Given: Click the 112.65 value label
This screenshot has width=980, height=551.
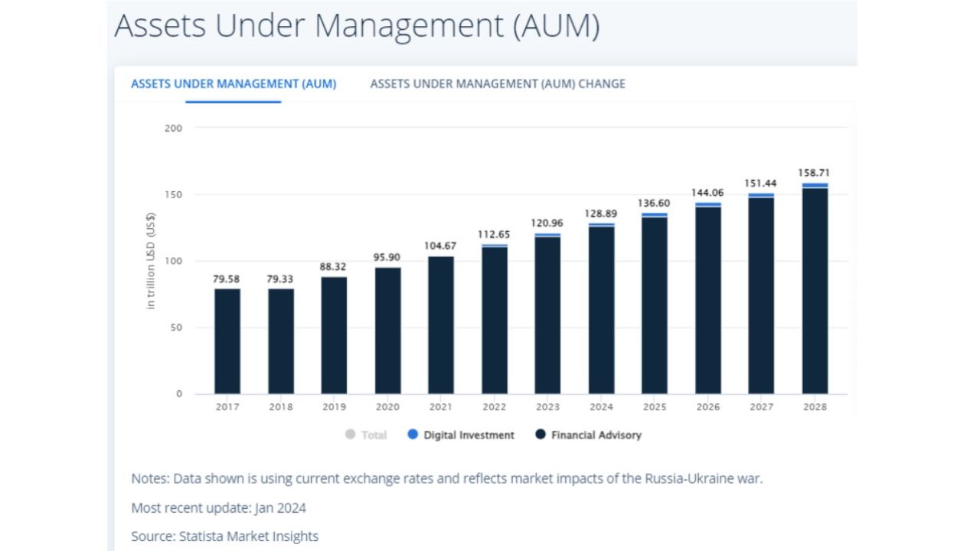Looking at the screenshot, I should click(495, 235).
